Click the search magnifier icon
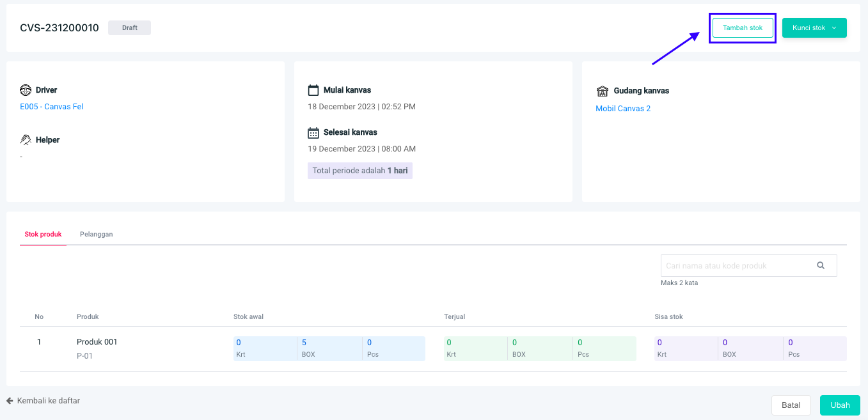Viewport: 868px width, 420px height. 821,265
